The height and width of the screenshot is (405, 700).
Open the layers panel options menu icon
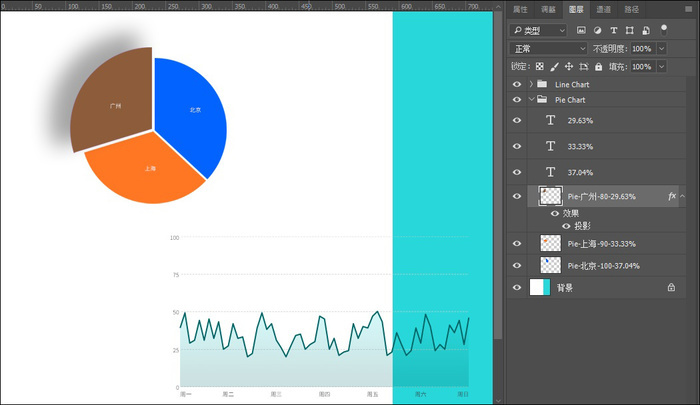[x=688, y=9]
